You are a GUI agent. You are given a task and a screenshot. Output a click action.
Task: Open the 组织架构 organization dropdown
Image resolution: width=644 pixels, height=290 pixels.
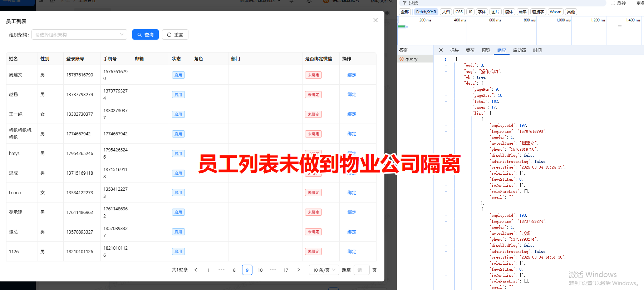(x=79, y=35)
